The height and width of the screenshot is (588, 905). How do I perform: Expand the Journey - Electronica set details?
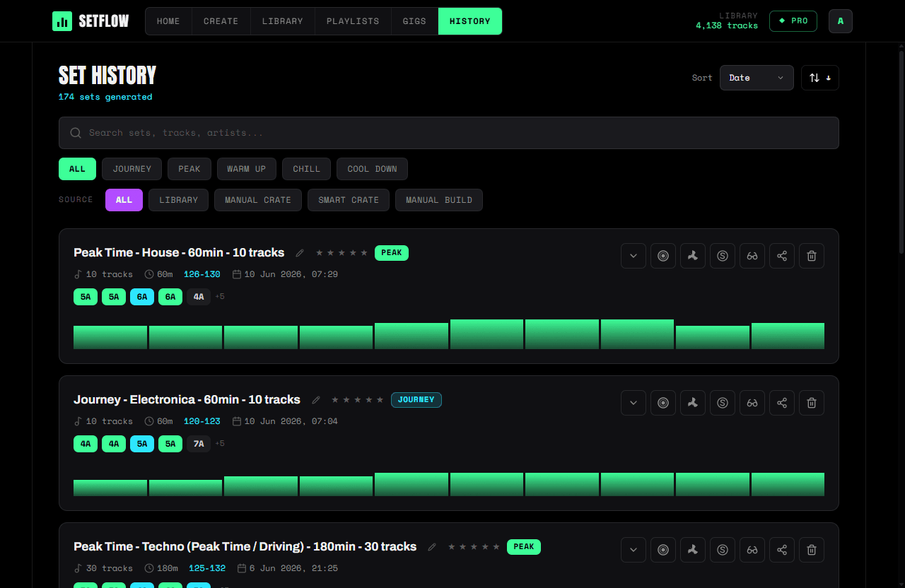coord(633,403)
